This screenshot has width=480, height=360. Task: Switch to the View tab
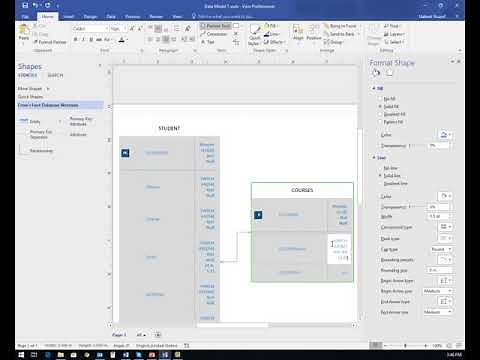point(177,16)
